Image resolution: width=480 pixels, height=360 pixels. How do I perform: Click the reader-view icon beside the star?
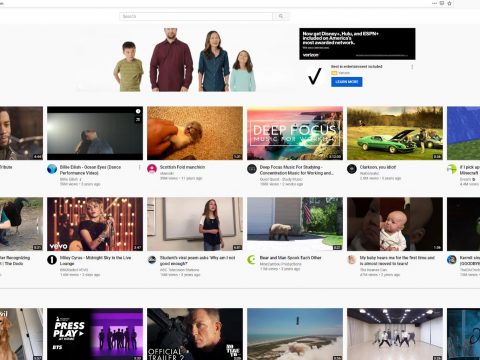pyautogui.click(x=442, y=3)
